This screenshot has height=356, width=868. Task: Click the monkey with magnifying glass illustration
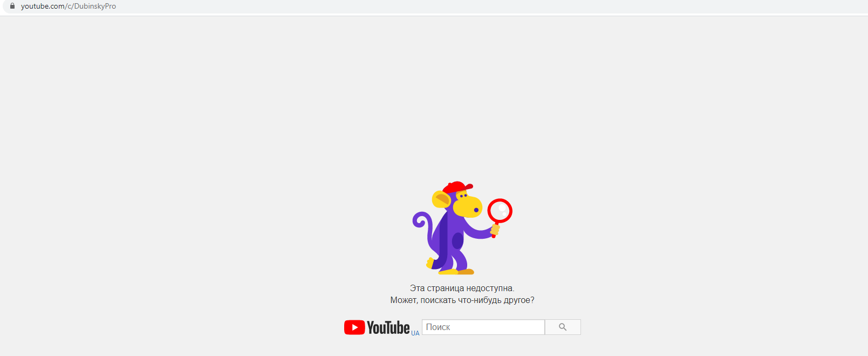coord(462,228)
